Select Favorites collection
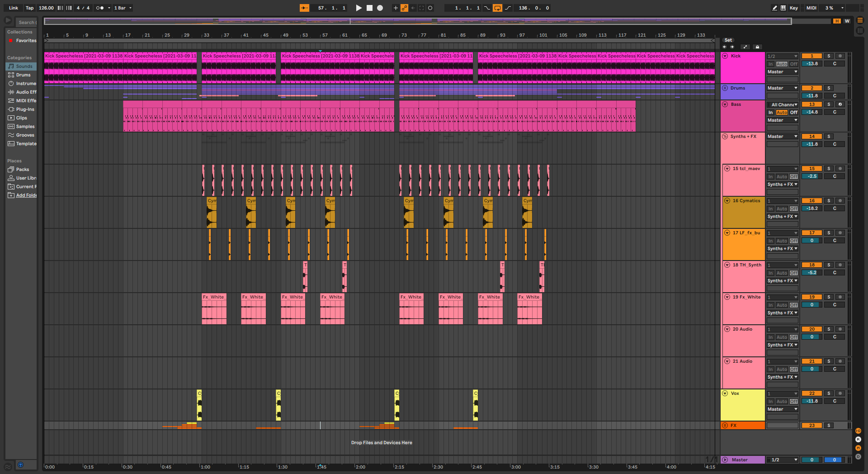Viewport: 868px width, 474px height. [x=21, y=40]
